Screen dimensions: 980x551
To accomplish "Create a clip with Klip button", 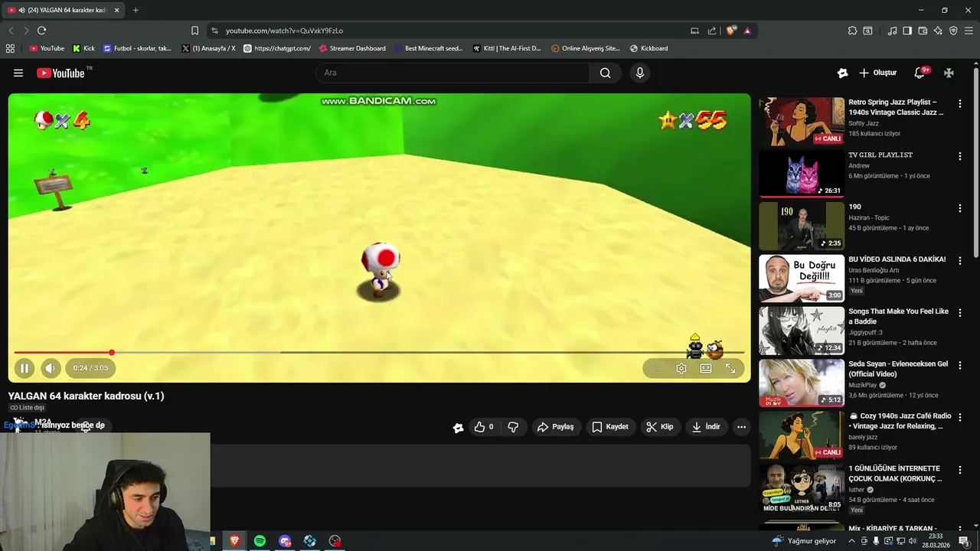I will [x=659, y=427].
